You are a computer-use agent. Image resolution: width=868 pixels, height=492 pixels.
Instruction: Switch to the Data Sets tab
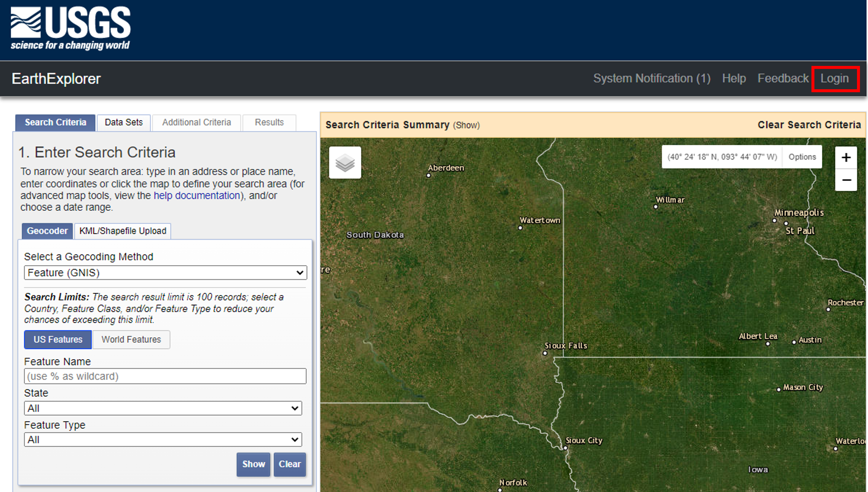pos(123,122)
